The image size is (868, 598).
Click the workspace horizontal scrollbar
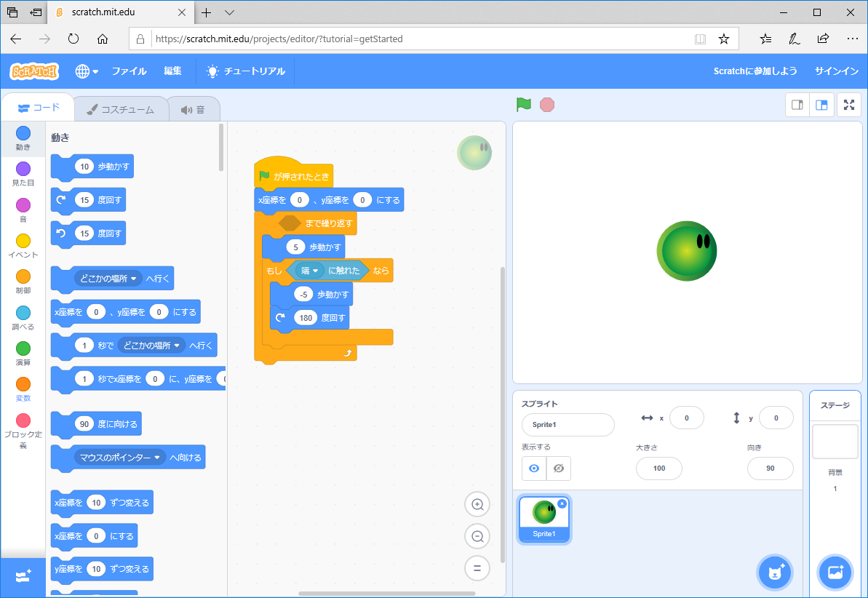386,594
